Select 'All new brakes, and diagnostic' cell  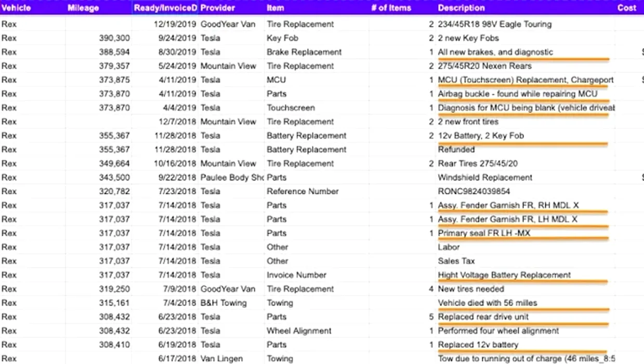[x=495, y=52]
